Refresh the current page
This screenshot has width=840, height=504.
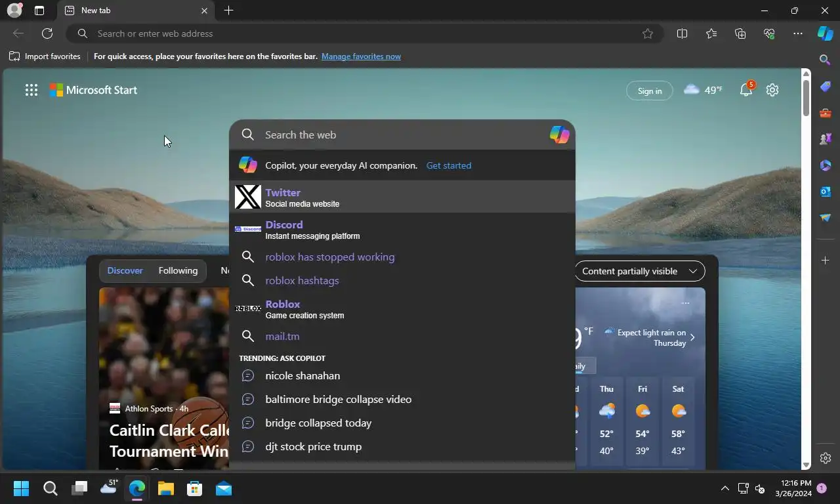coord(47,33)
